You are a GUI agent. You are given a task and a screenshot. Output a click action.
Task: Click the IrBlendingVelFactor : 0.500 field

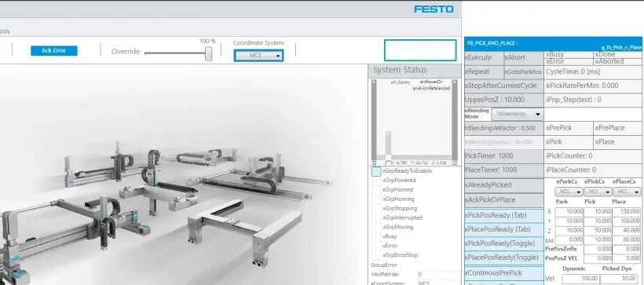pyautogui.click(x=504, y=128)
